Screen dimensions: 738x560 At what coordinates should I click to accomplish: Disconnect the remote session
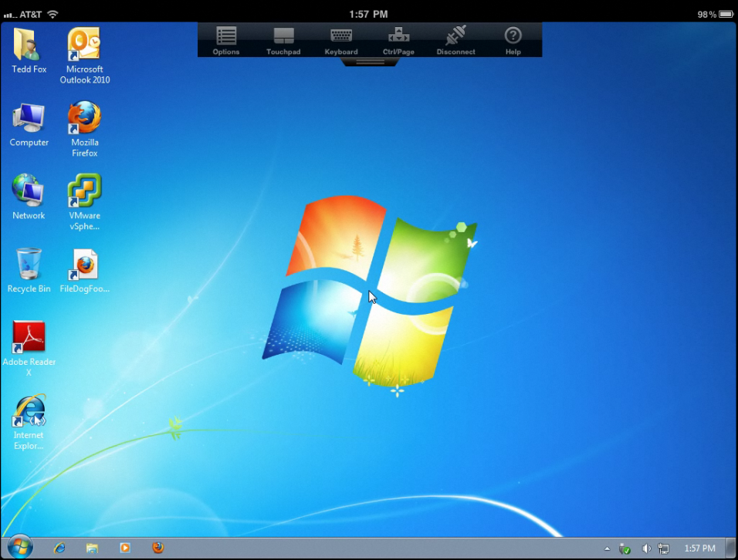click(455, 41)
